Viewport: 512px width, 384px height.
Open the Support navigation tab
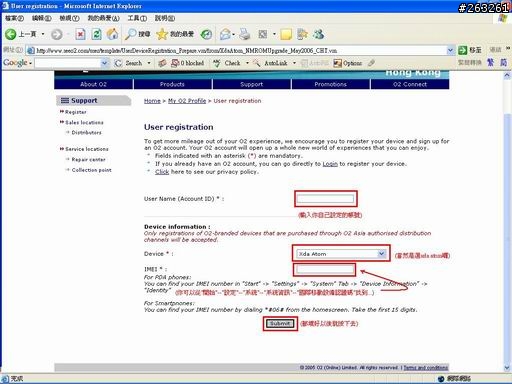tap(252, 84)
